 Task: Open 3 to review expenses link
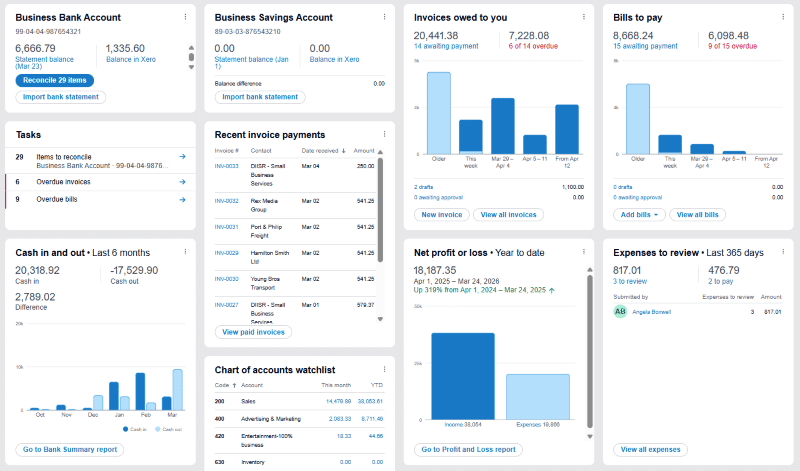pos(630,281)
